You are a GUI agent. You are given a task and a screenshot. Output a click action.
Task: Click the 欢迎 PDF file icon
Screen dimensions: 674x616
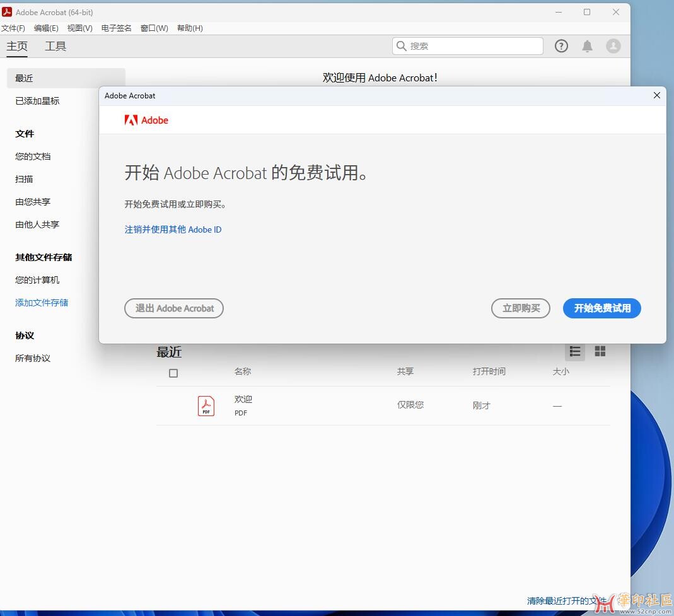(206, 405)
